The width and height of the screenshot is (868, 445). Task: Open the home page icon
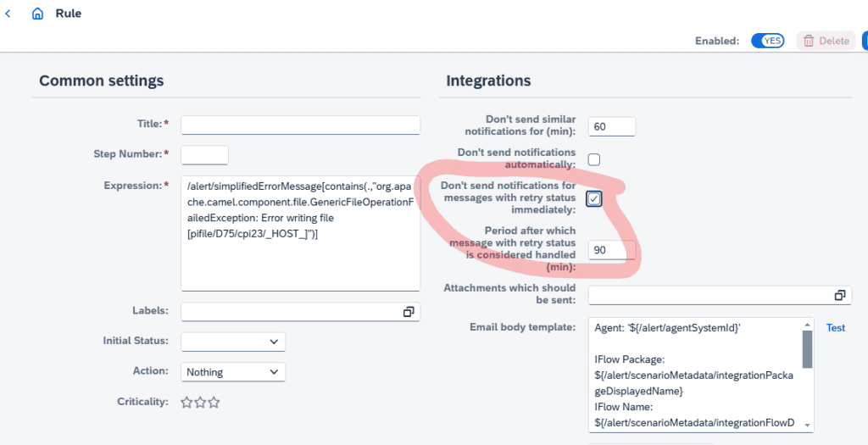coord(37,14)
